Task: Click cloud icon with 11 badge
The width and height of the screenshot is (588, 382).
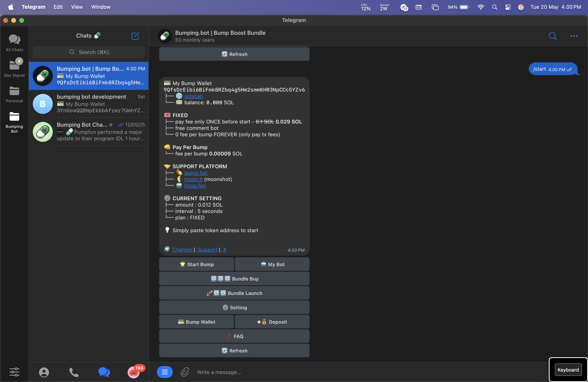Action: pyautogui.click(x=404, y=7)
